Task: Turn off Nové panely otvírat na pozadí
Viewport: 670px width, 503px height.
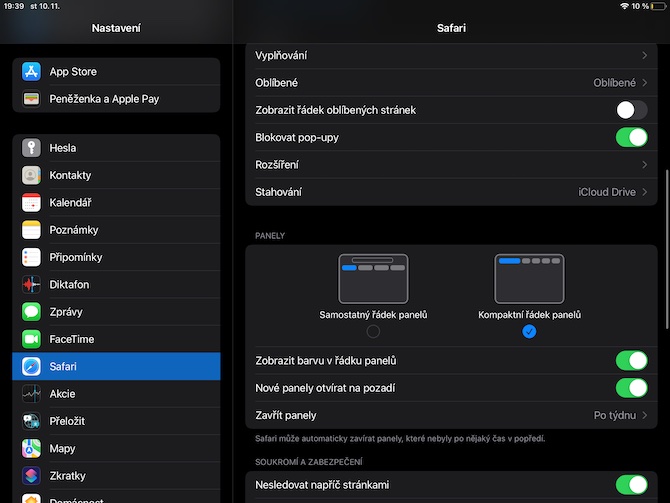Action: pos(632,388)
